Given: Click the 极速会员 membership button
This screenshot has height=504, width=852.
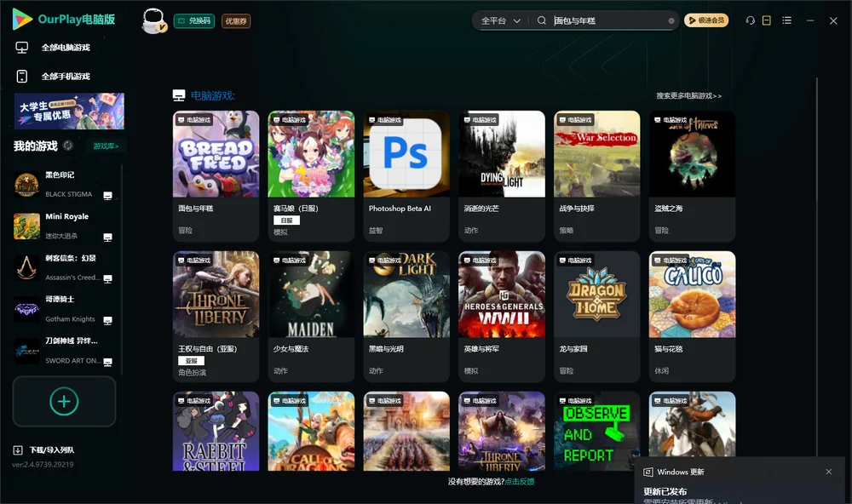Looking at the screenshot, I should coord(706,20).
